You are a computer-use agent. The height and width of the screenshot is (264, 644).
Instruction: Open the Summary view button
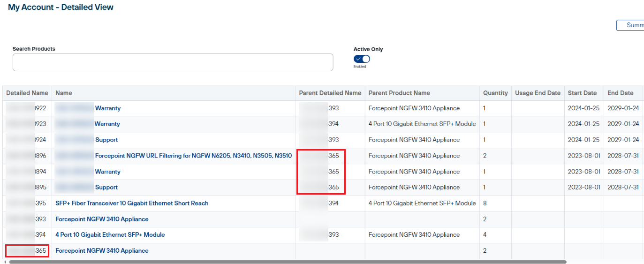pyautogui.click(x=630, y=25)
